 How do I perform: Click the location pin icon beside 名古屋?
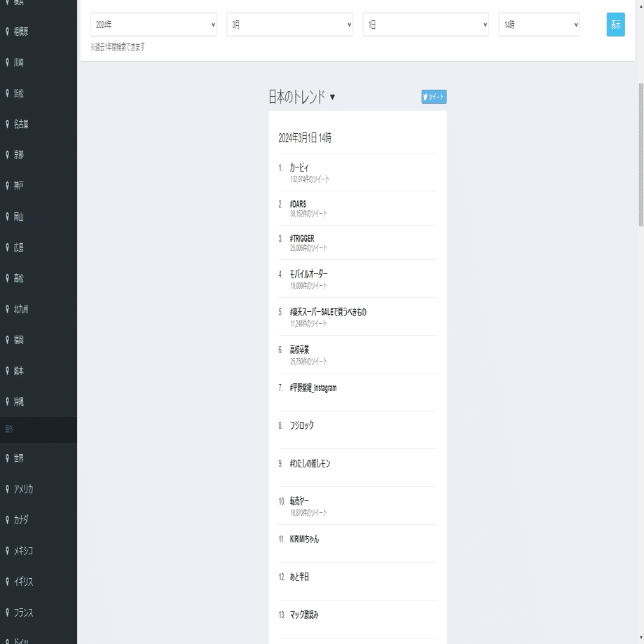(x=7, y=124)
